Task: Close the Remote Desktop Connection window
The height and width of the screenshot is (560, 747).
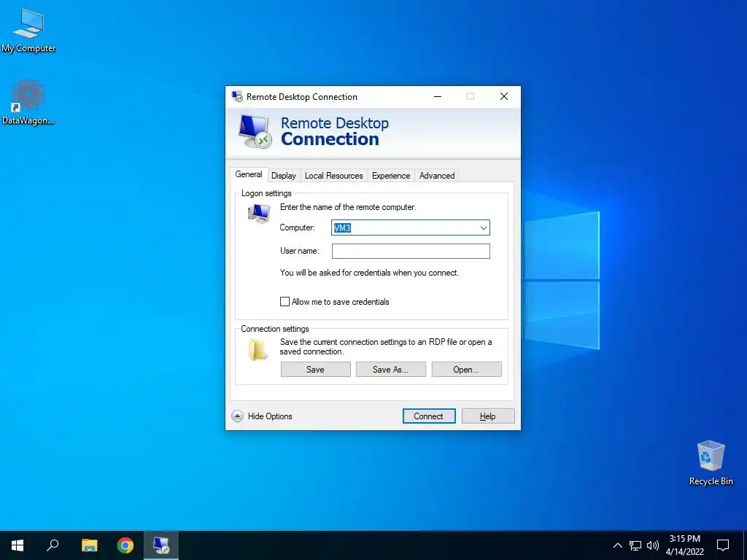Action: point(504,97)
